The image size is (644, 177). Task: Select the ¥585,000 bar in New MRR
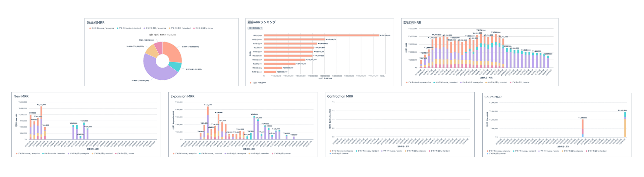[x=73, y=132]
